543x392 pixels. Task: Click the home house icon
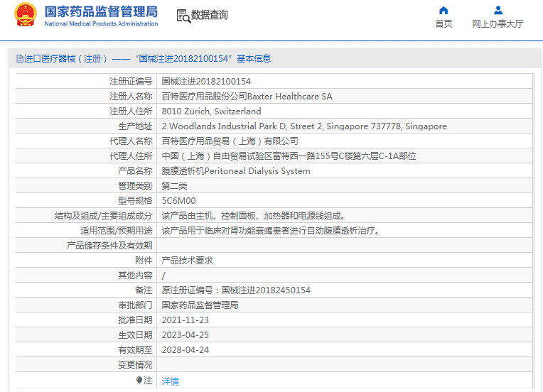[x=443, y=10]
